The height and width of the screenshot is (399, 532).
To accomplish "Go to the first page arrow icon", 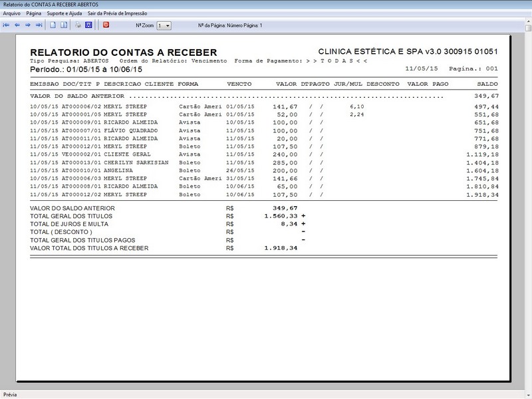I will [6, 25].
